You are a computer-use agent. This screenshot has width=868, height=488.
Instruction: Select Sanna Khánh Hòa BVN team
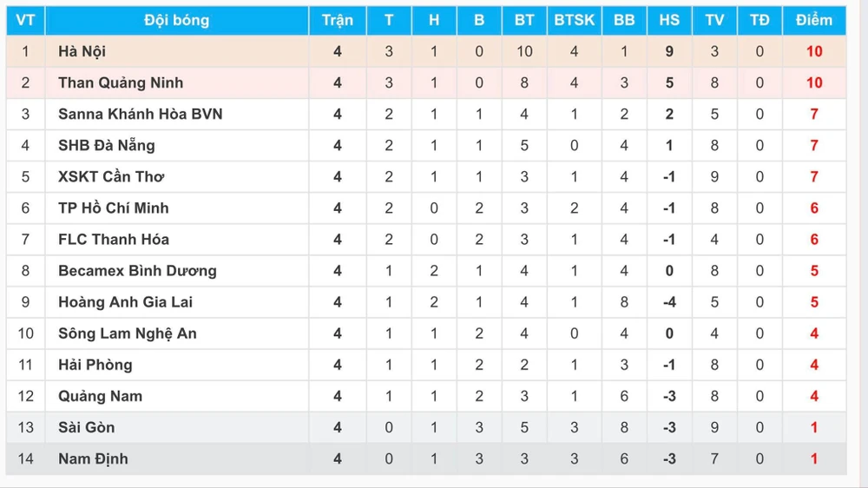pyautogui.click(x=140, y=114)
